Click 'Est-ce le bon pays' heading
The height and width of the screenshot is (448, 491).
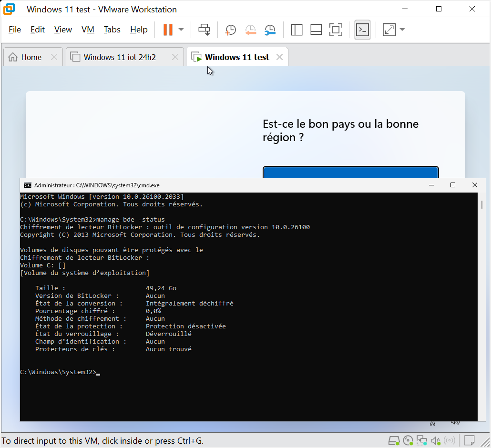click(x=341, y=131)
